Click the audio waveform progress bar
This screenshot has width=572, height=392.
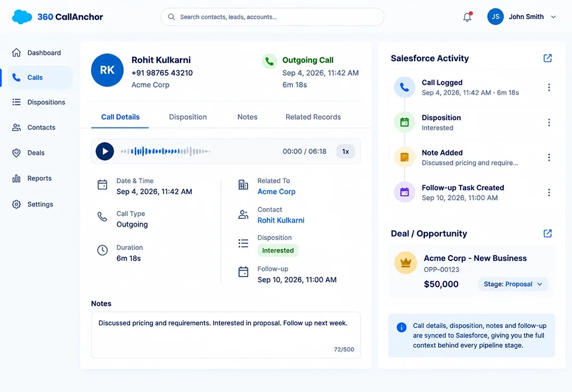[x=166, y=151]
